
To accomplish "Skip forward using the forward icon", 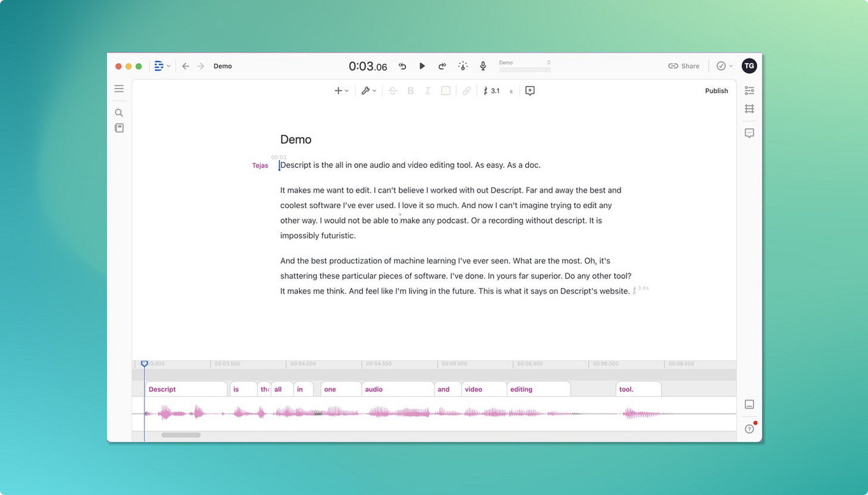I will tap(442, 66).
